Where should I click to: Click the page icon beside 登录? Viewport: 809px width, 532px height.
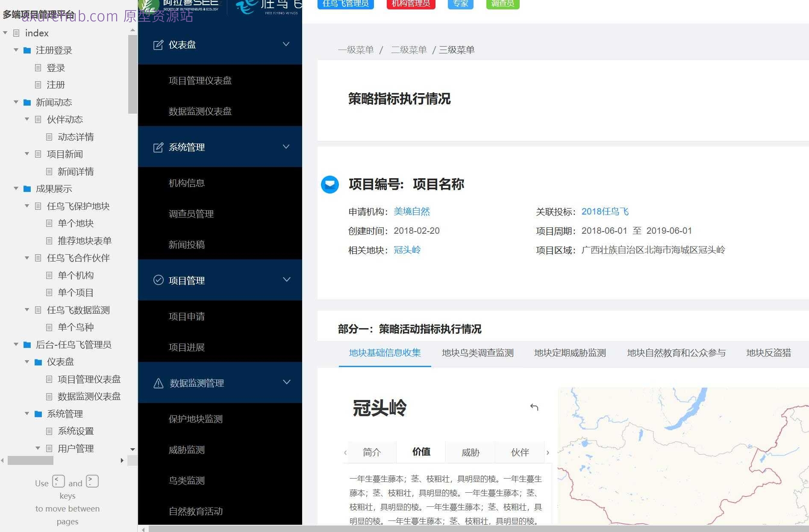(38, 68)
